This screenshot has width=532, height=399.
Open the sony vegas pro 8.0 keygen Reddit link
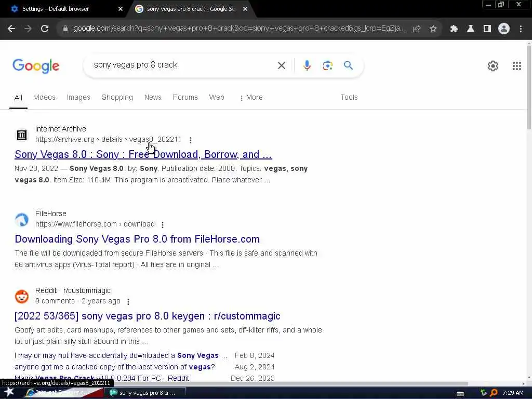pyautogui.click(x=147, y=316)
